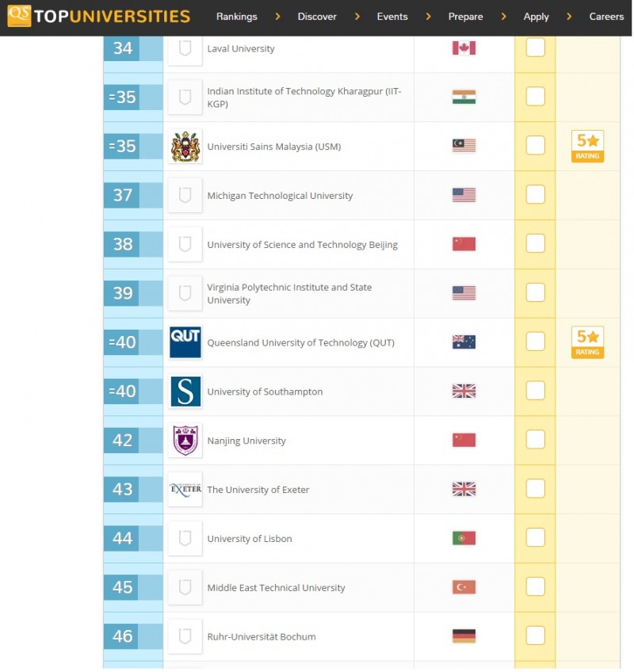Open the Events menu
The height and width of the screenshot is (672, 634).
[x=392, y=17]
